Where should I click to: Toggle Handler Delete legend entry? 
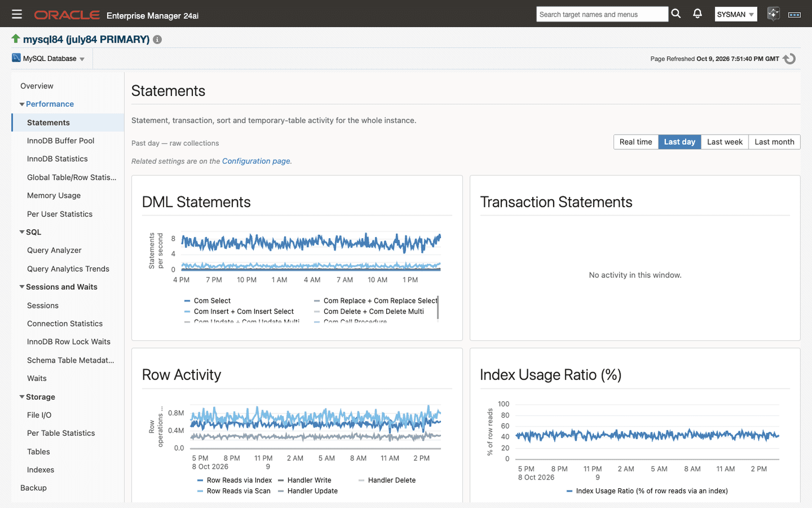(387, 480)
